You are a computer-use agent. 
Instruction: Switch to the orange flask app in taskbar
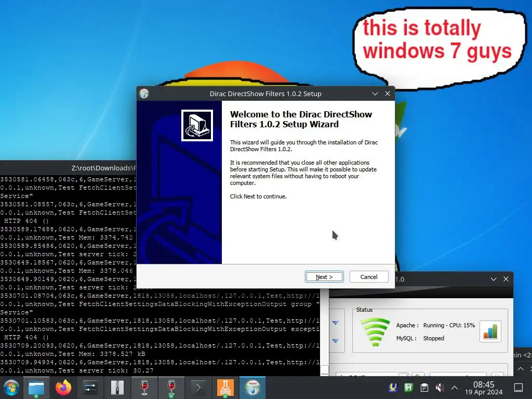pos(225,388)
